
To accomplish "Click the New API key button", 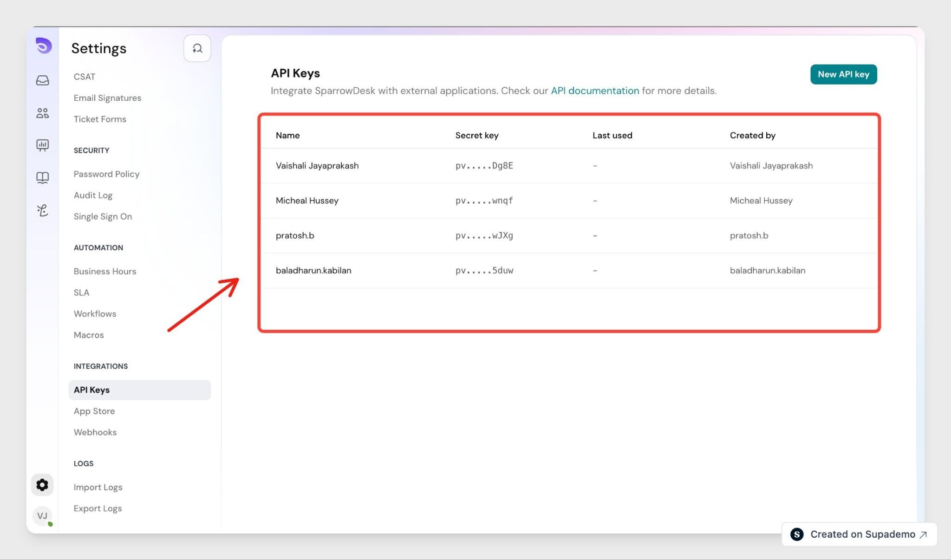I will pyautogui.click(x=843, y=74).
